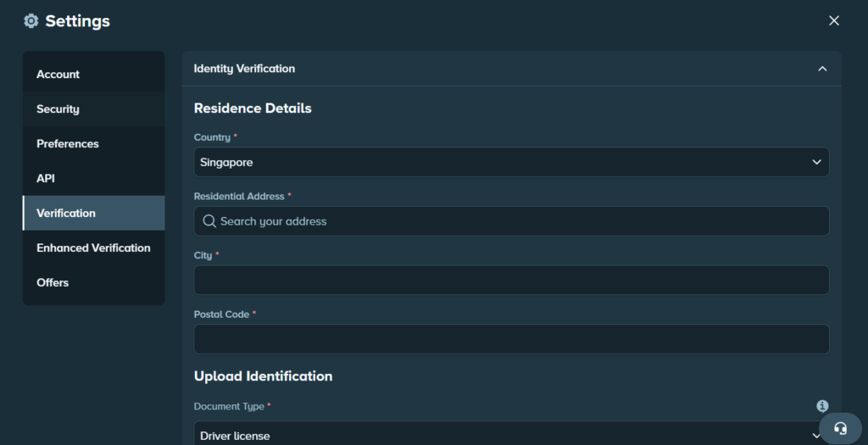The image size is (868, 445).
Task: Open the Country dropdown showing Singapore
Action: 511,162
